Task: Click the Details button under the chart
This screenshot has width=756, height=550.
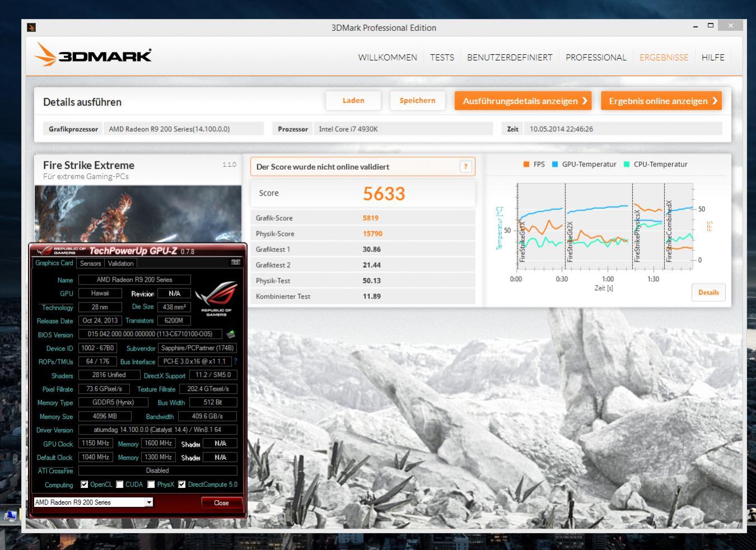Action: click(708, 292)
